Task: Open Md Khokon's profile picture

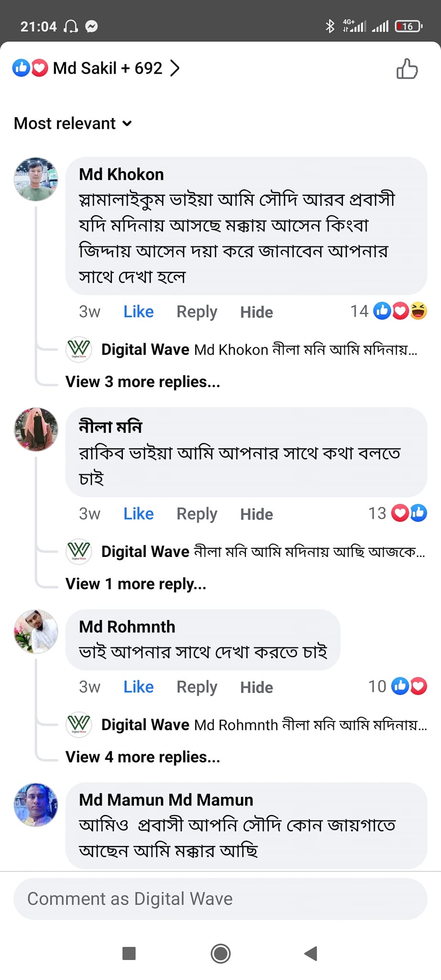Action: pos(36,179)
